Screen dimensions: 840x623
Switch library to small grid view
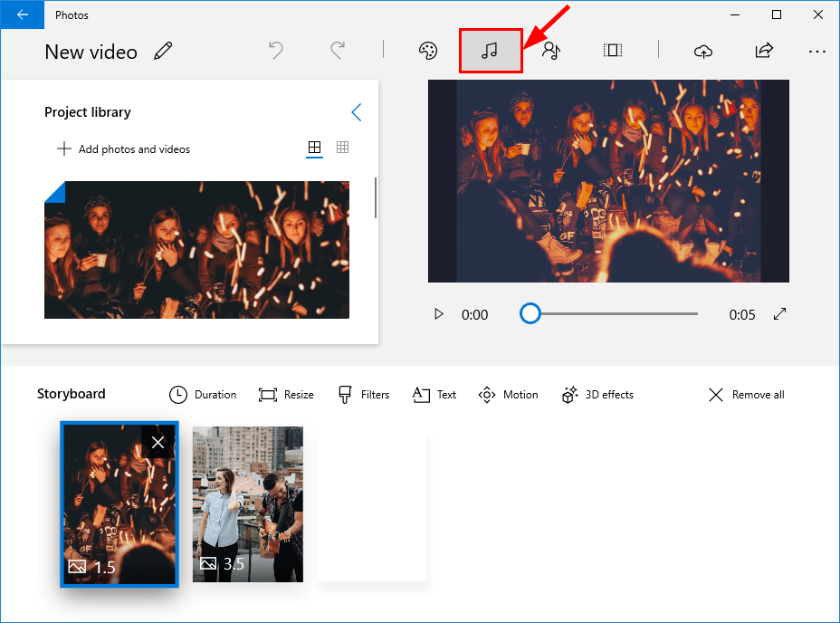[342, 148]
